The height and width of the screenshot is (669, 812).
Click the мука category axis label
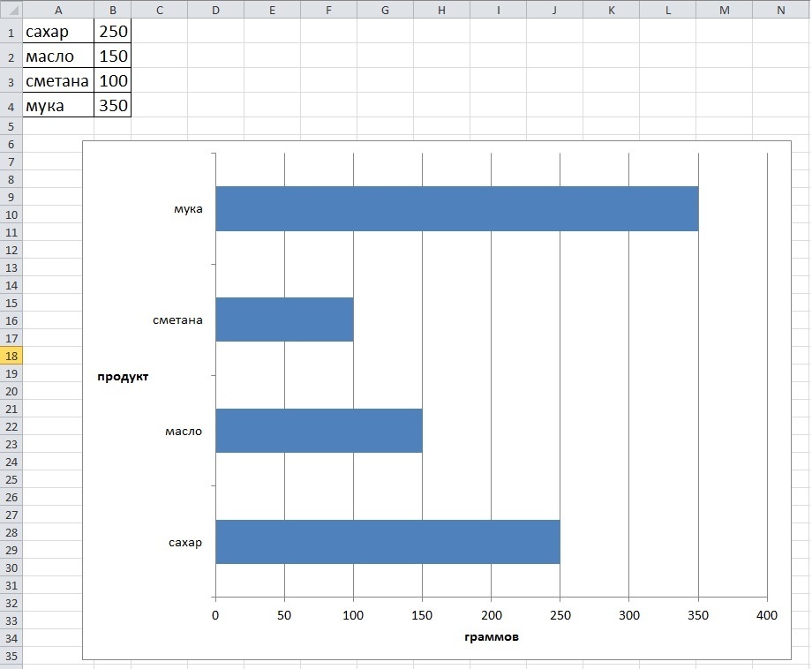188,209
